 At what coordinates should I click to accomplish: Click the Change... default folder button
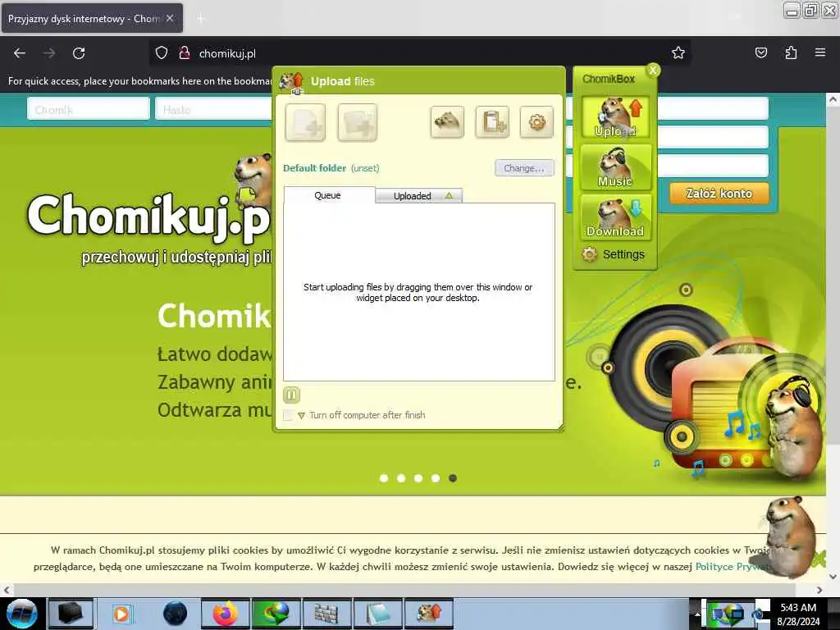tap(524, 168)
